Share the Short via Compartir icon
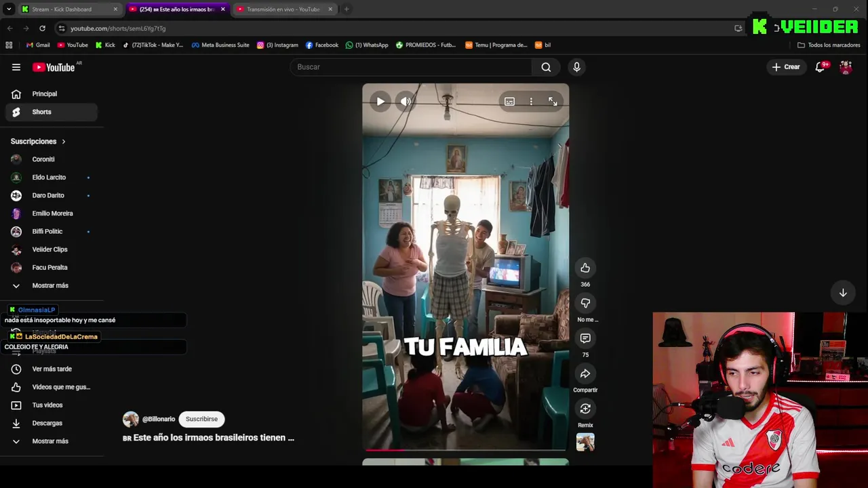This screenshot has width=868, height=488. (x=585, y=373)
